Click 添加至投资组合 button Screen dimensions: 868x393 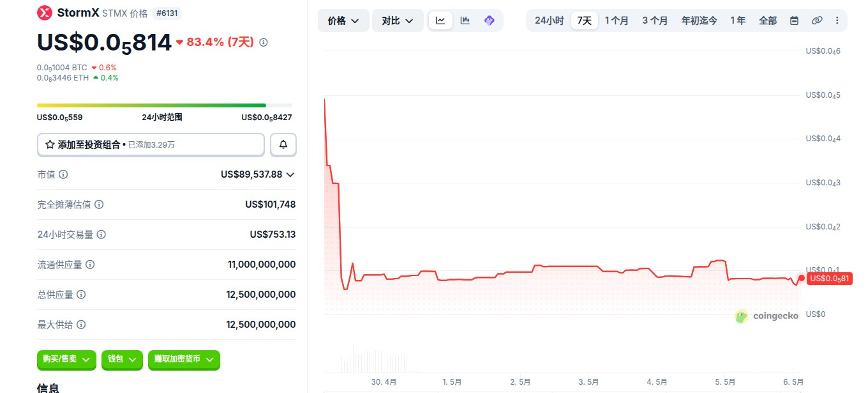(151, 145)
